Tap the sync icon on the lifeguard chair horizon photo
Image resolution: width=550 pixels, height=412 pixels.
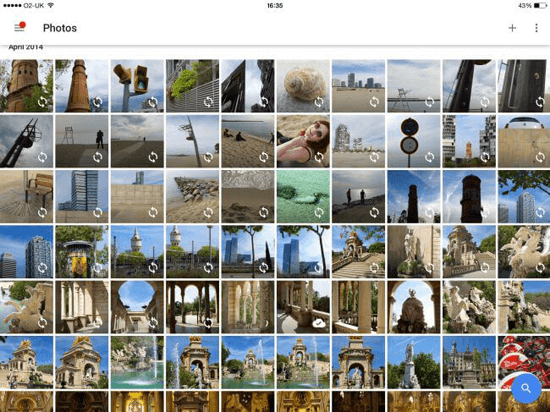(429, 102)
